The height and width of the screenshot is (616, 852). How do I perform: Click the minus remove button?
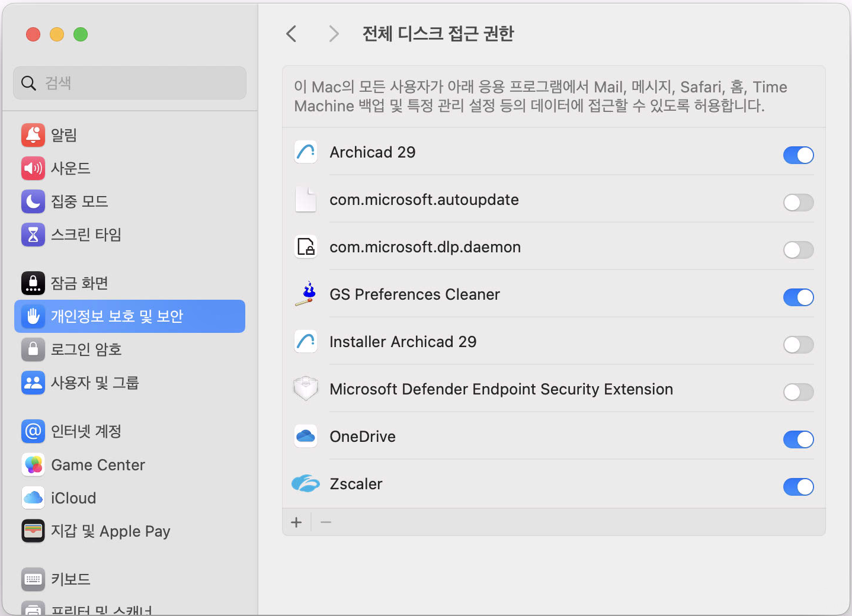(x=326, y=522)
